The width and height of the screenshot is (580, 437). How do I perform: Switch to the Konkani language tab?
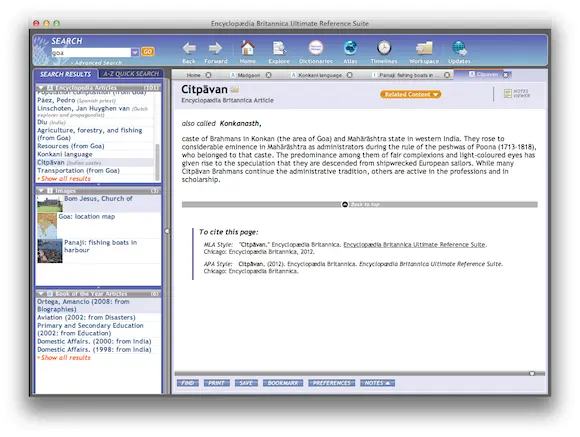coord(320,75)
